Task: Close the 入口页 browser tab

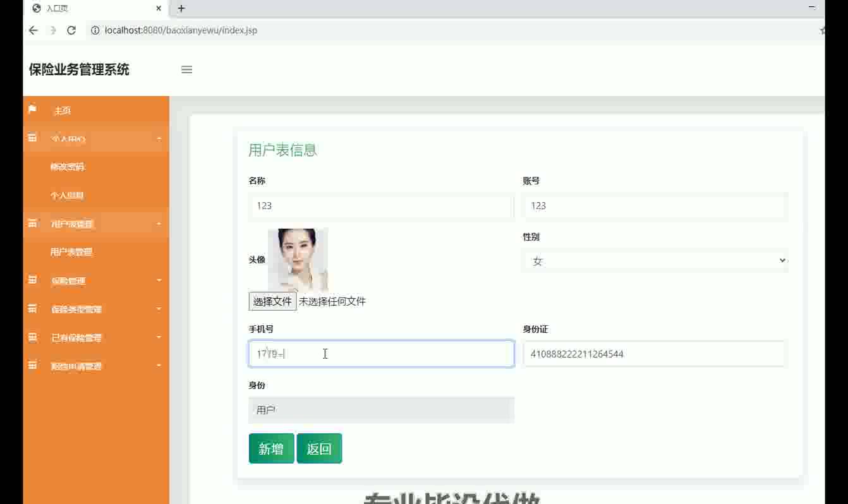Action: point(159,8)
